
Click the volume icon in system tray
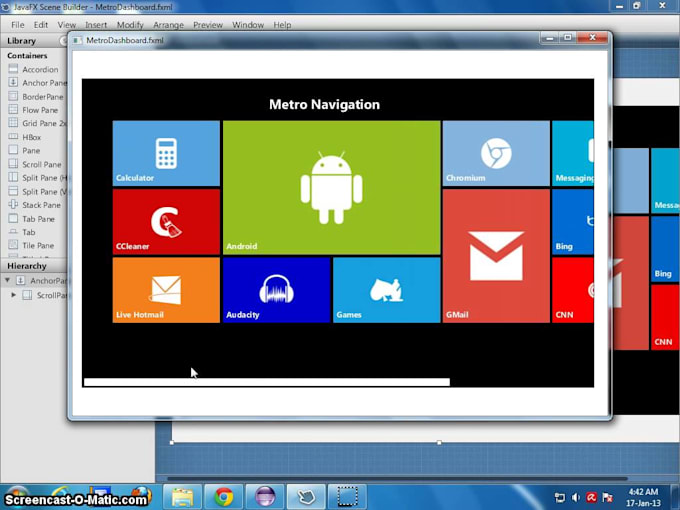(x=575, y=497)
